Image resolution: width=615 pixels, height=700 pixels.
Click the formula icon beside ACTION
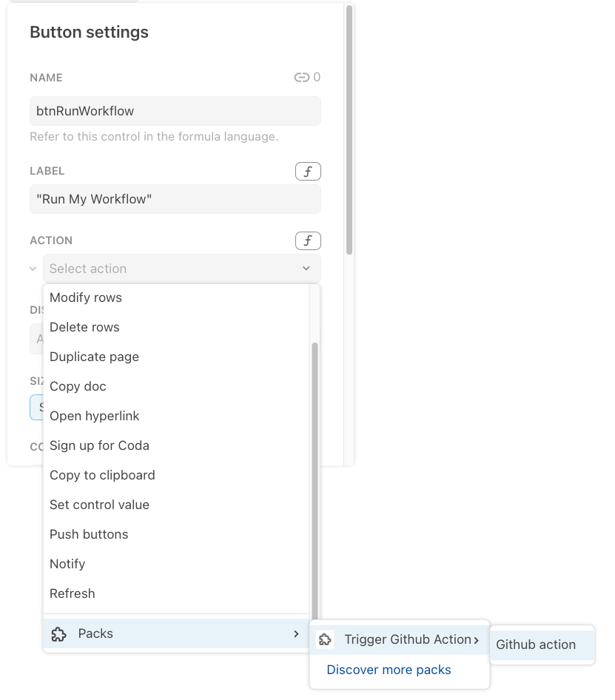click(x=308, y=241)
